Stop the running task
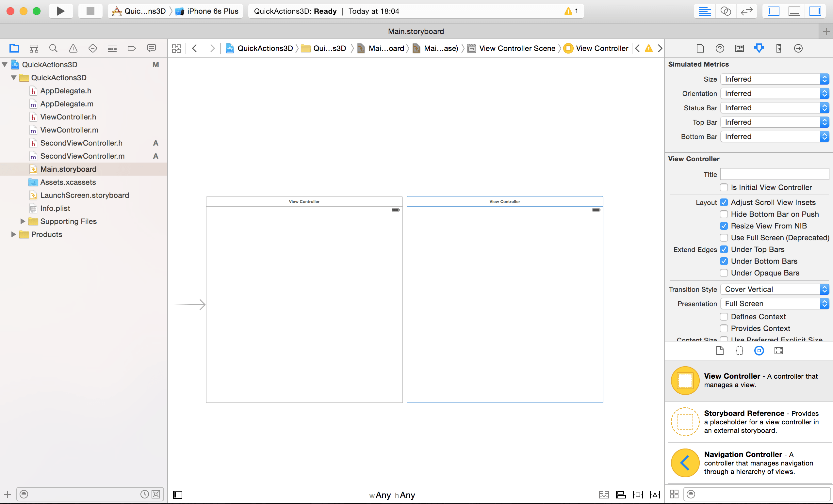This screenshot has width=833, height=504. coord(90,11)
